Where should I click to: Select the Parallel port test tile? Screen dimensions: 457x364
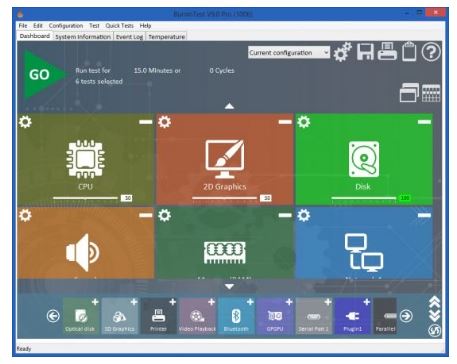[385, 316]
